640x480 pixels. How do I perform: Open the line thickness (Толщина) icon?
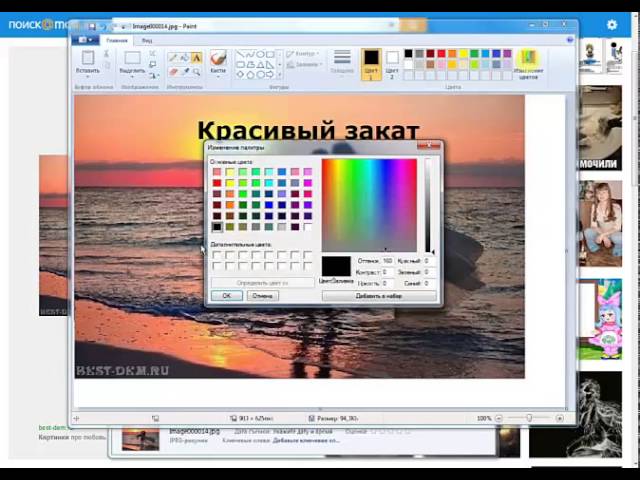point(342,57)
